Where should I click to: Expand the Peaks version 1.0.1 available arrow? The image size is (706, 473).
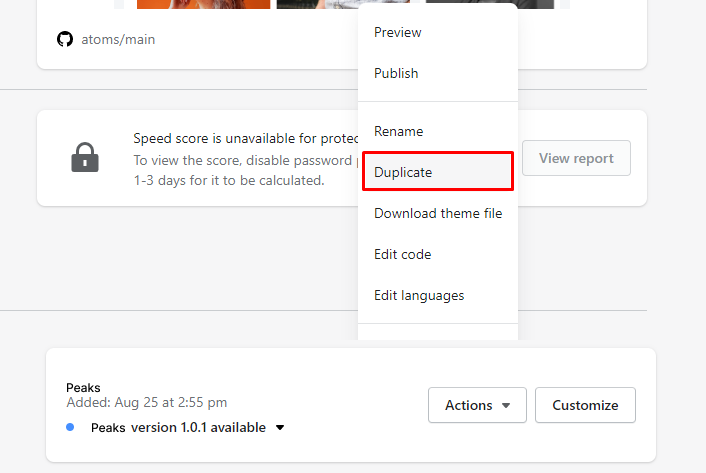(x=280, y=428)
